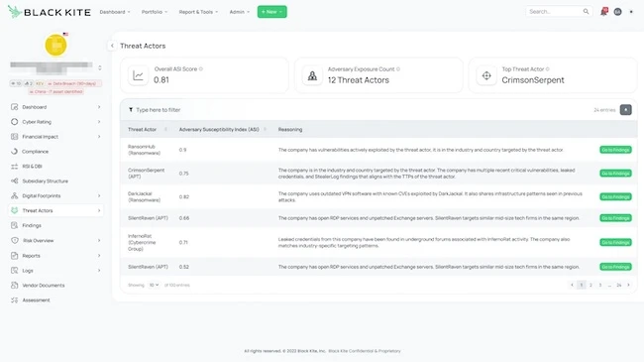Screen dimensions: 644x362
Task: Expand the Financial Impact sidebar chevron
Action: (x=99, y=137)
